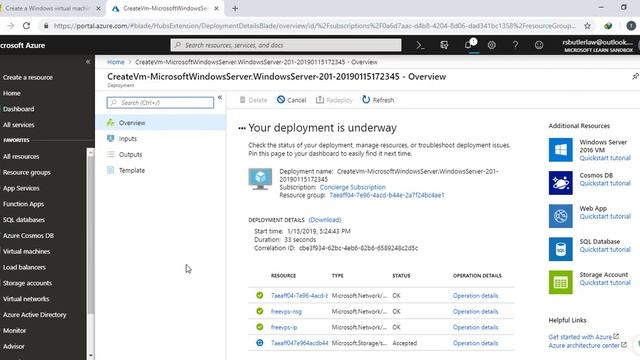
Task: Open All resources in sidebar
Action: [x=21, y=156]
